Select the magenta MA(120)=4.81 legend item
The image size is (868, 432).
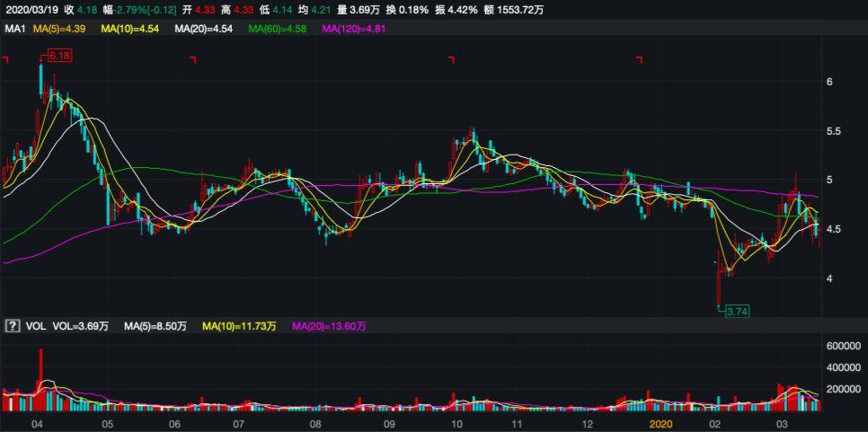pyautogui.click(x=355, y=30)
